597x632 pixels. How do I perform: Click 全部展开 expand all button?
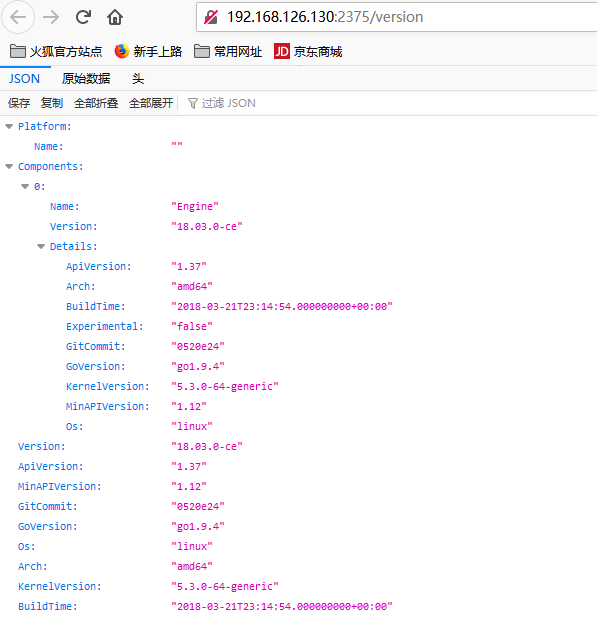coord(151,103)
